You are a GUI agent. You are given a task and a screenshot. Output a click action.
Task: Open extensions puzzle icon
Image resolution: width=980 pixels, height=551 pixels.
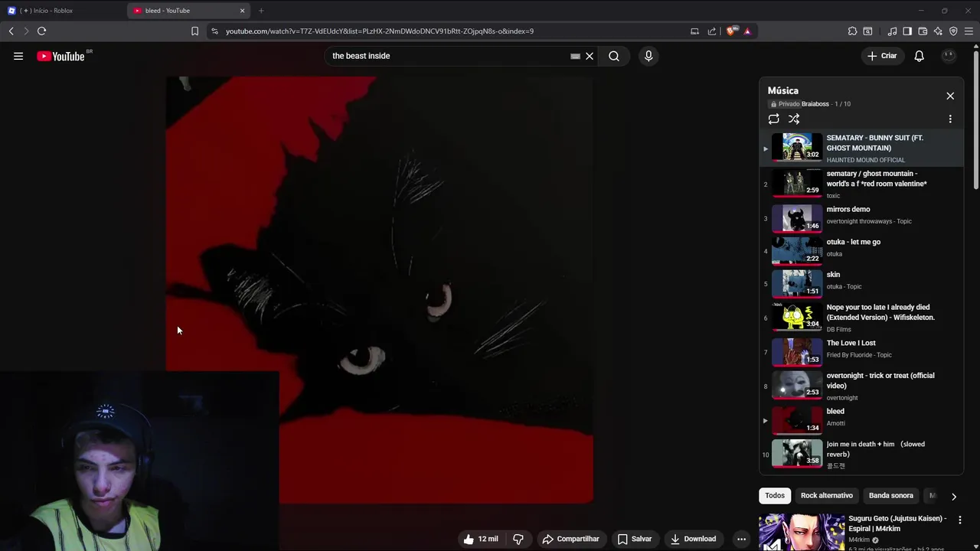point(852,31)
